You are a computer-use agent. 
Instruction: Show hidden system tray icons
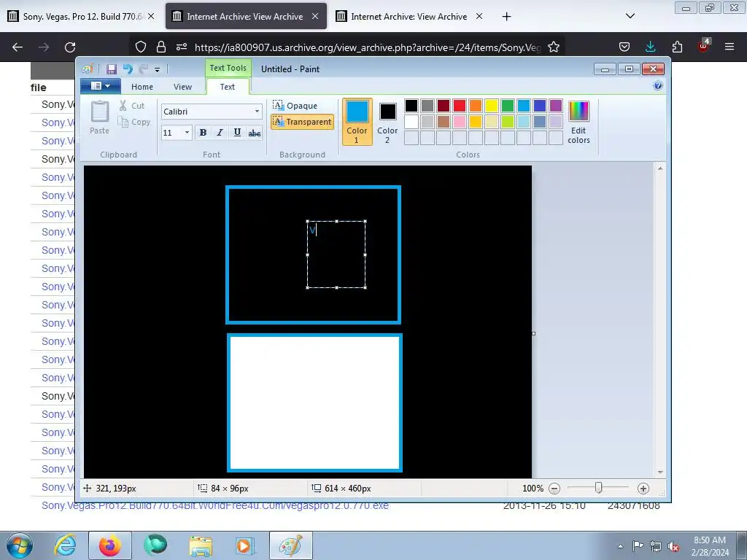point(620,546)
